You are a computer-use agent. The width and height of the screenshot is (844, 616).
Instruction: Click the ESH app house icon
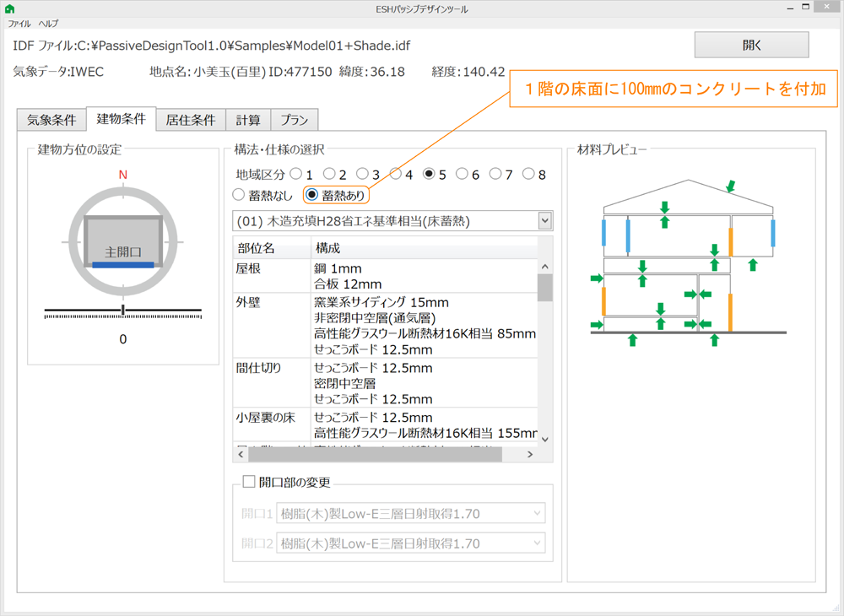[x=9, y=8]
